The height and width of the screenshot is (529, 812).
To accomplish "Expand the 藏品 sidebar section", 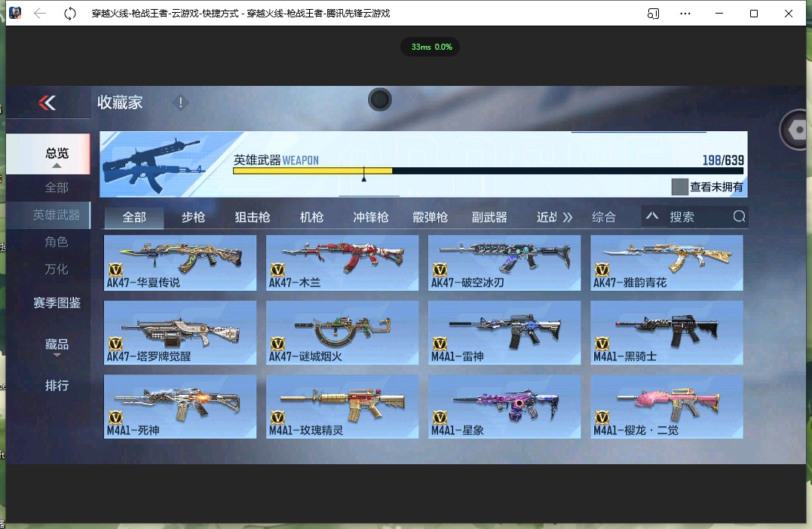I will click(x=57, y=347).
